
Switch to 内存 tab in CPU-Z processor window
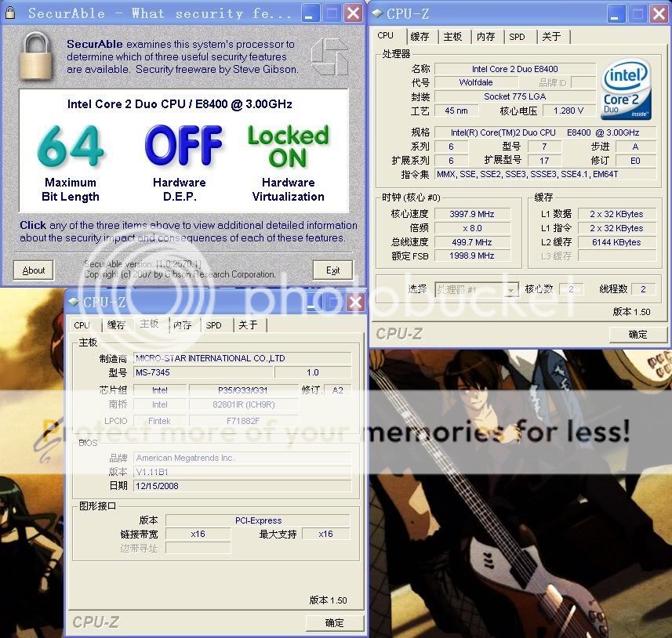[x=485, y=37]
